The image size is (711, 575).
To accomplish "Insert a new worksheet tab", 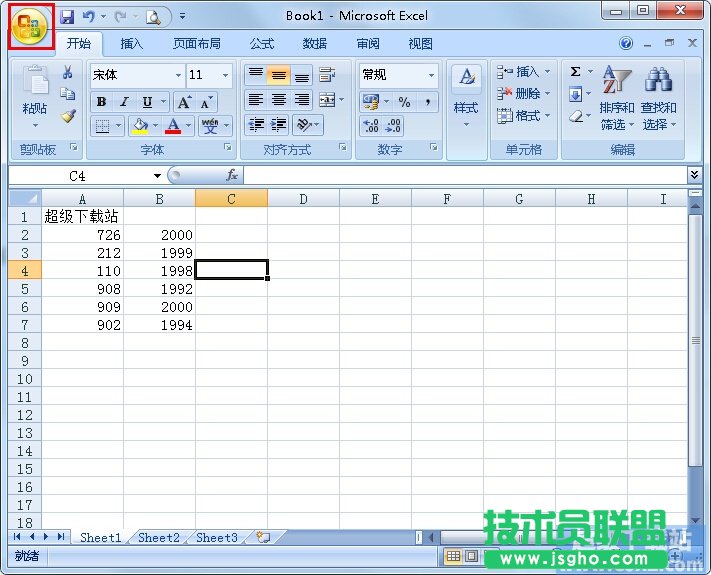I will [x=263, y=537].
